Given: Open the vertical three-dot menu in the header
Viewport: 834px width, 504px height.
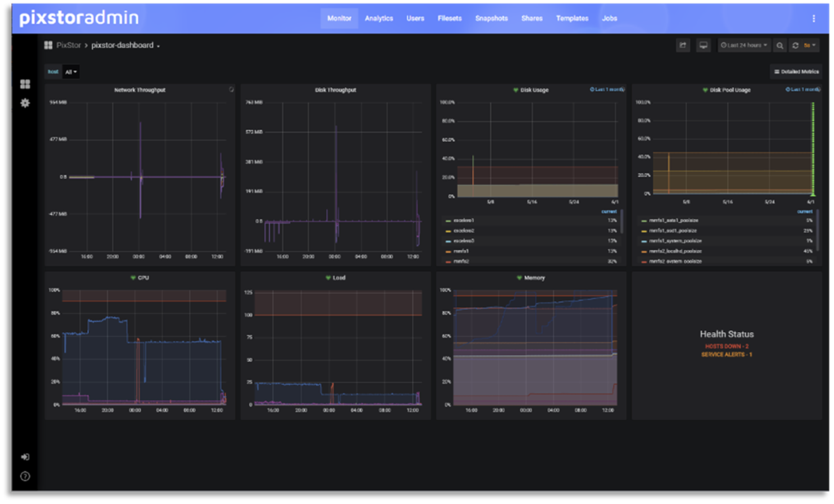Looking at the screenshot, I should pos(814,19).
